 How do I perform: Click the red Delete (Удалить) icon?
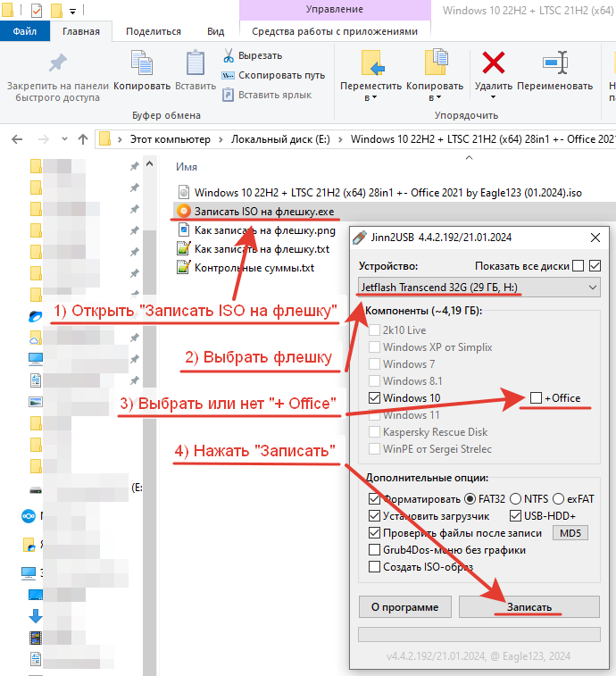(x=493, y=64)
